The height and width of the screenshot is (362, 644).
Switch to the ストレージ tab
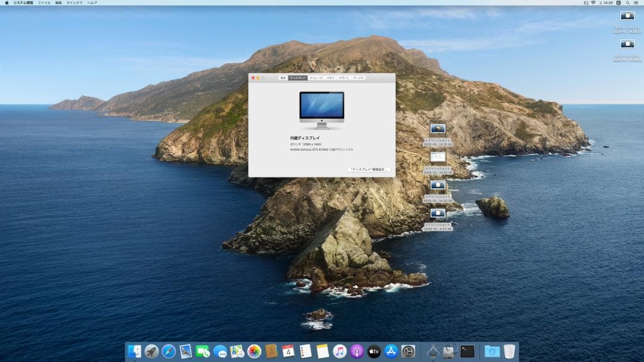(315, 78)
